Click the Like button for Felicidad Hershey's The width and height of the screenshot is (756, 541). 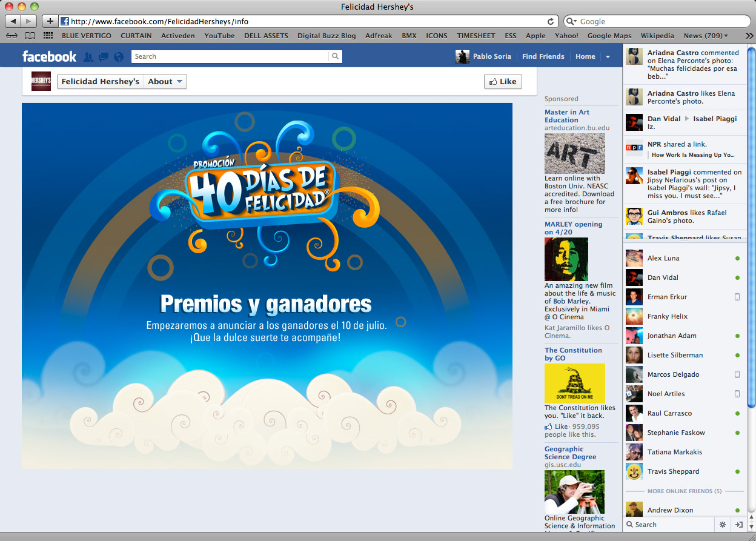coord(503,81)
